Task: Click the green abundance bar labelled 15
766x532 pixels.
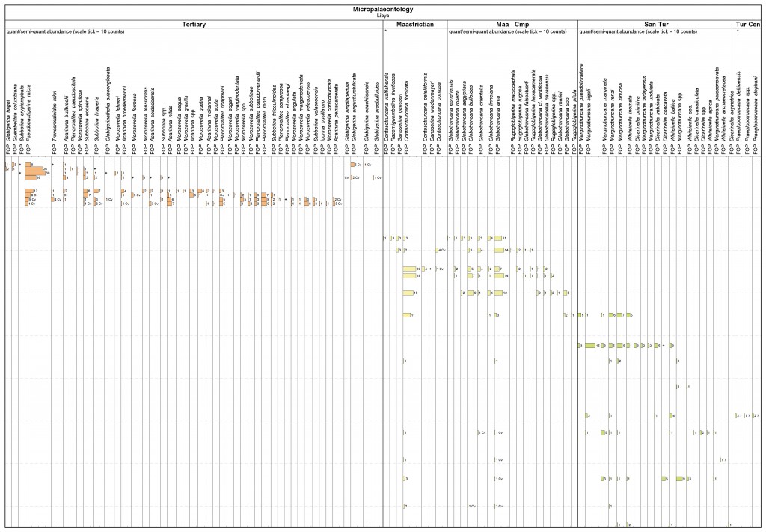Action: click(589, 346)
